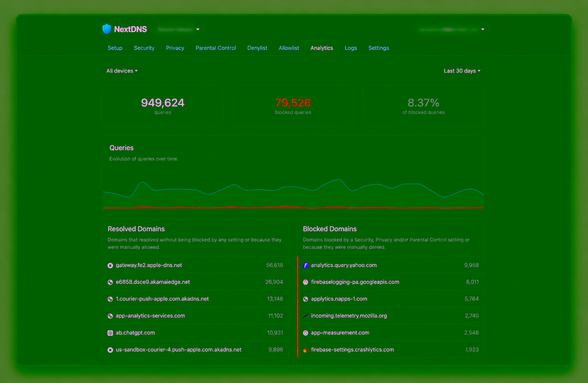Click analytics.query.yahoo.com domain name
The image size is (588, 383).
click(x=344, y=265)
